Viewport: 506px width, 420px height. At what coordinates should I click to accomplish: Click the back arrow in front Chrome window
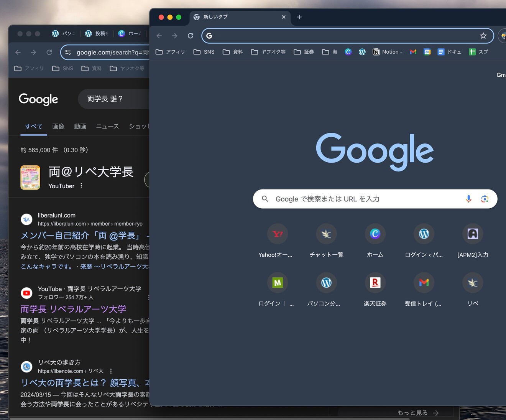tap(159, 36)
